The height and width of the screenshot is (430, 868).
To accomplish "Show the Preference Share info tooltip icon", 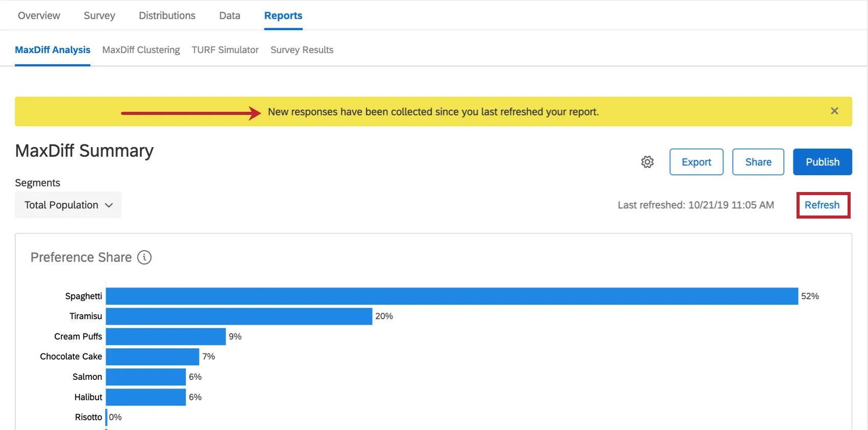I will 144,257.
